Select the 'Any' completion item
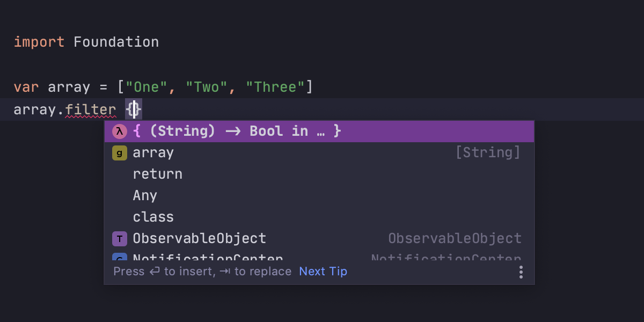The height and width of the screenshot is (322, 644). [145, 196]
